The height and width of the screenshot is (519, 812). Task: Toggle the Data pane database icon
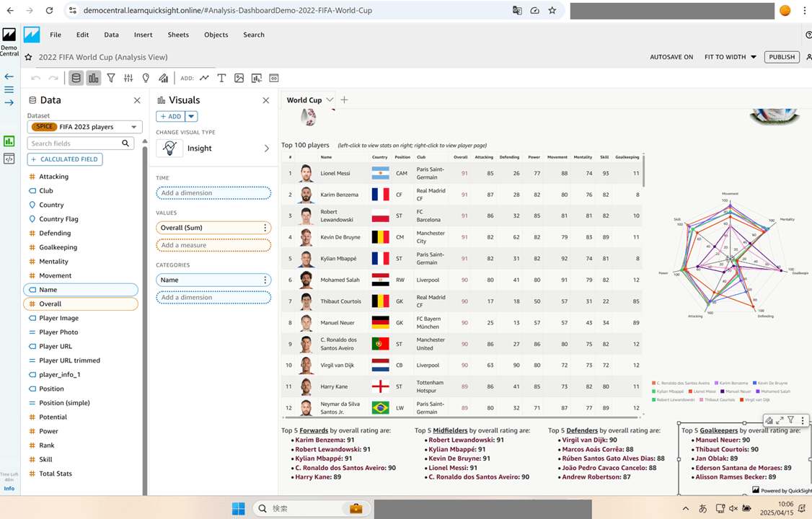tap(76, 78)
